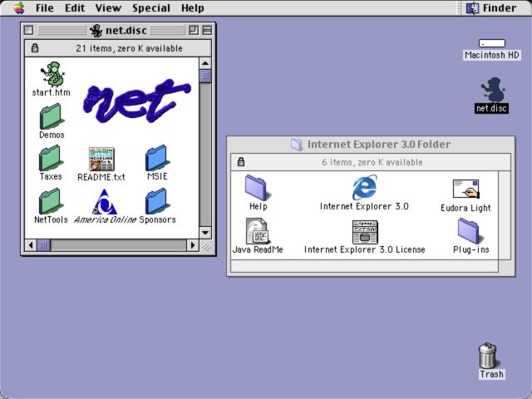Click the net logo graphic in net.disc

pyautogui.click(x=137, y=101)
